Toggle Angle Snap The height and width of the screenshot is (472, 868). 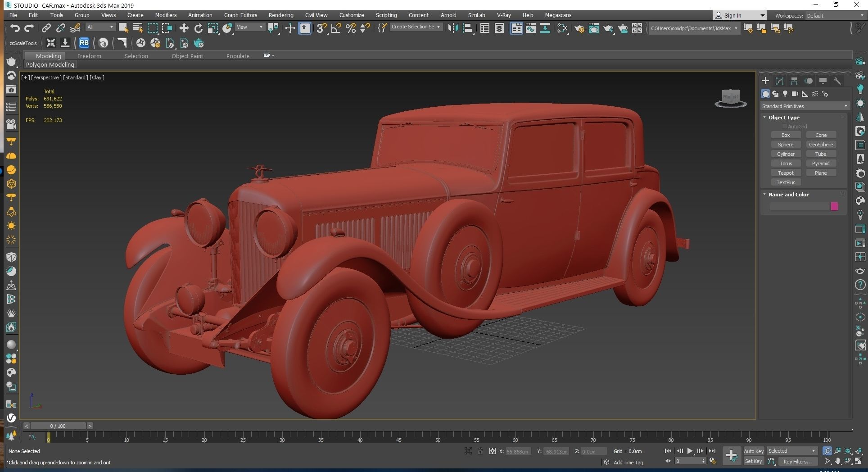click(x=336, y=28)
